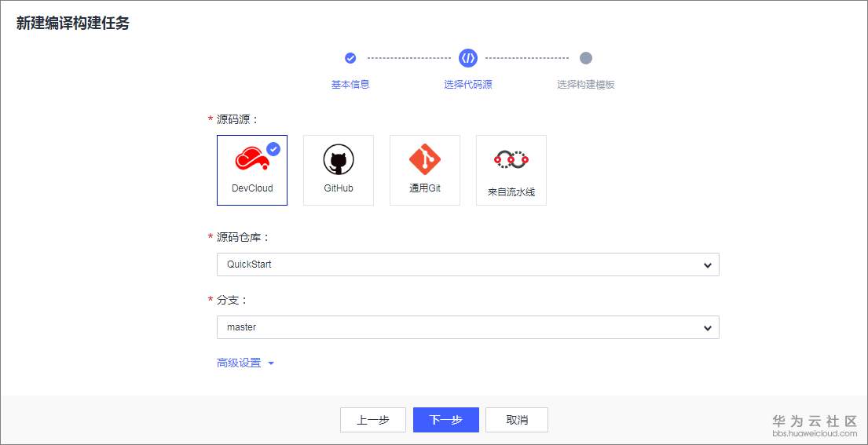Select the 选择代码源 step label
868x445 pixels.
coord(468,85)
